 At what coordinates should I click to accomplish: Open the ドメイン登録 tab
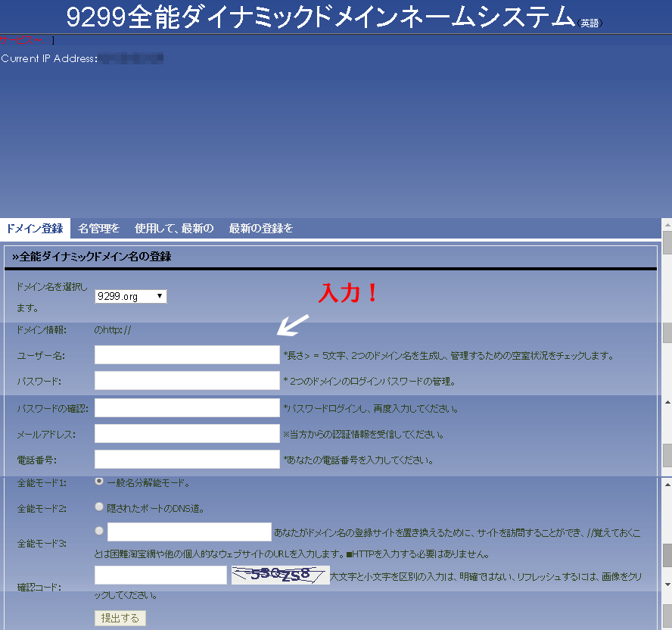(35, 228)
